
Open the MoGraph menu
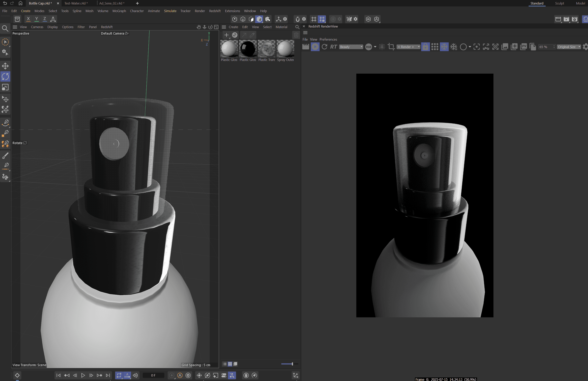pyautogui.click(x=119, y=11)
